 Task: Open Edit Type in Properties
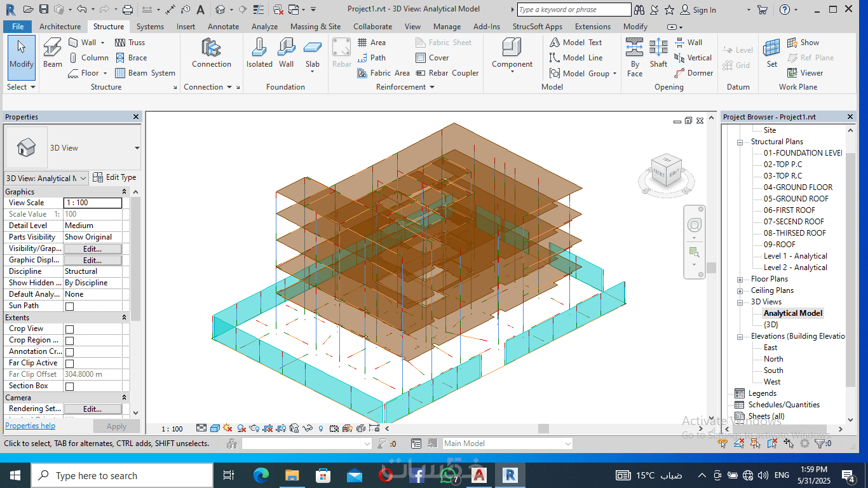pos(114,177)
